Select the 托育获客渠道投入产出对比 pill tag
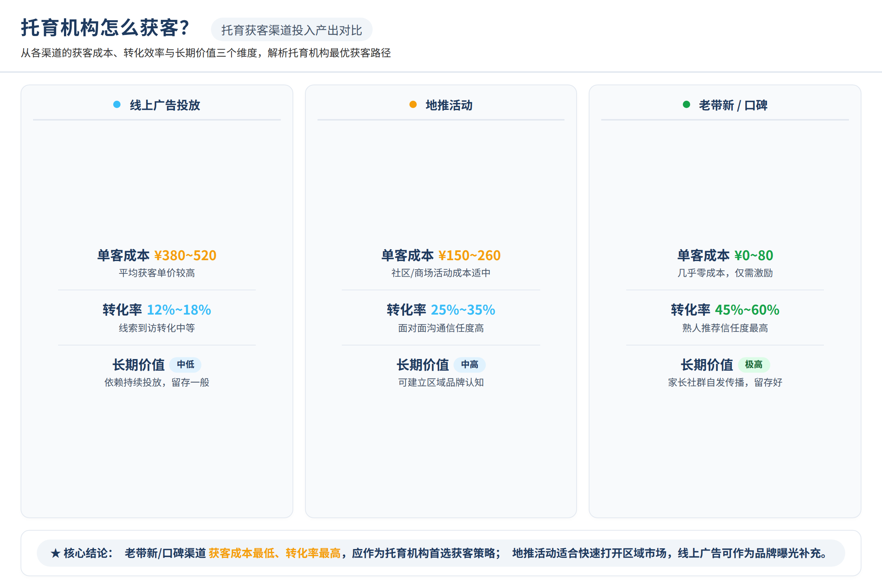 click(291, 30)
